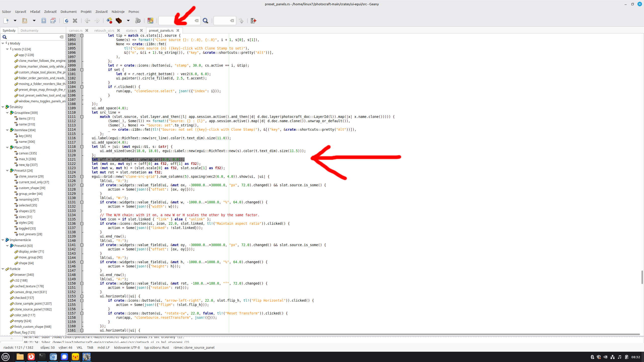Quit Geany with the exit icon
Viewport: 644px width, 362px height.
click(x=254, y=21)
